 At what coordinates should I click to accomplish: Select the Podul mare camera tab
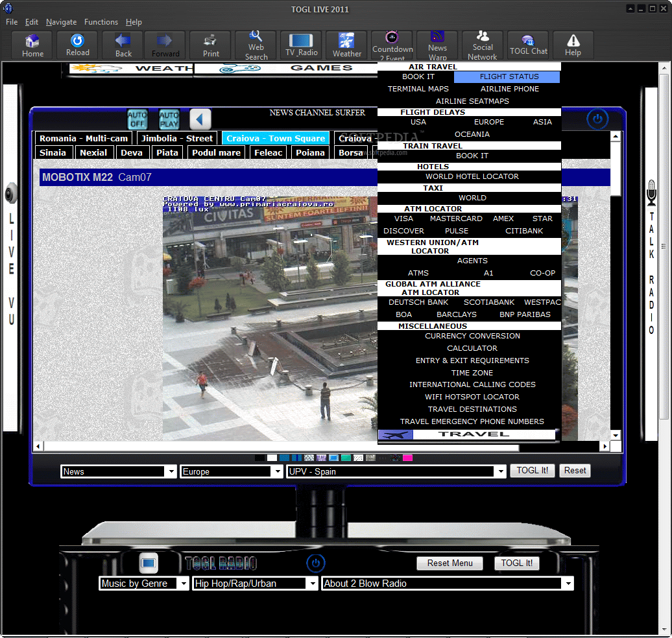click(x=216, y=152)
